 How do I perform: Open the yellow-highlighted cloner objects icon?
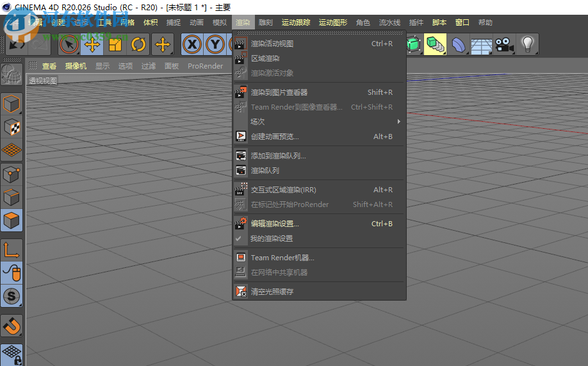click(436, 45)
